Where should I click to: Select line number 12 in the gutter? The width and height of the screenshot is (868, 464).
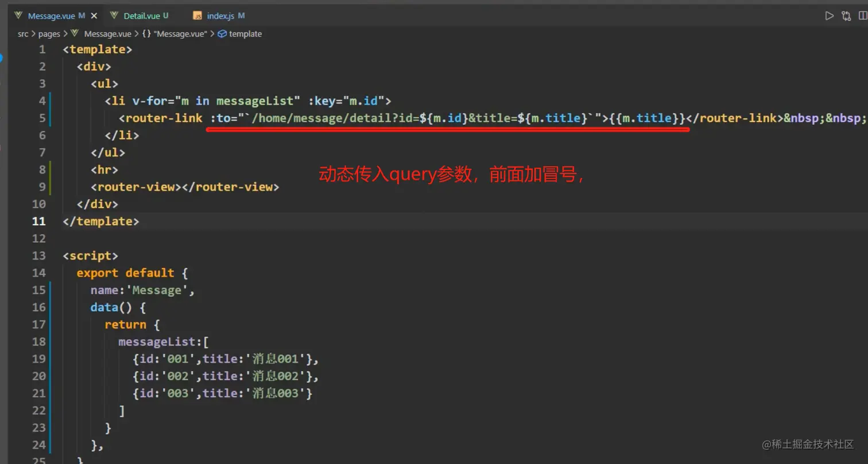[39, 238]
